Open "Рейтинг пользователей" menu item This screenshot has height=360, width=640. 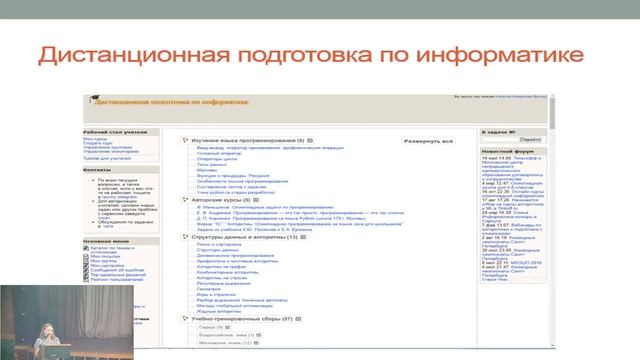(x=117, y=280)
